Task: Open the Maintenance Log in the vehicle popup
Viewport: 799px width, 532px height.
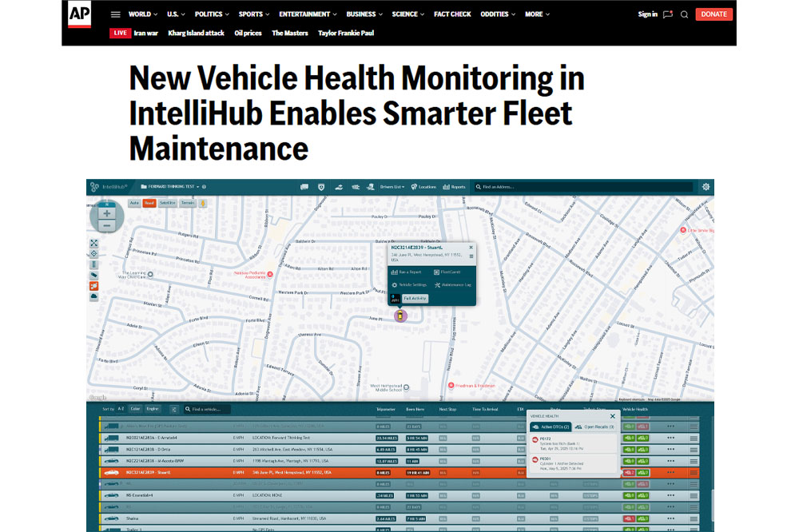Action: tap(454, 284)
